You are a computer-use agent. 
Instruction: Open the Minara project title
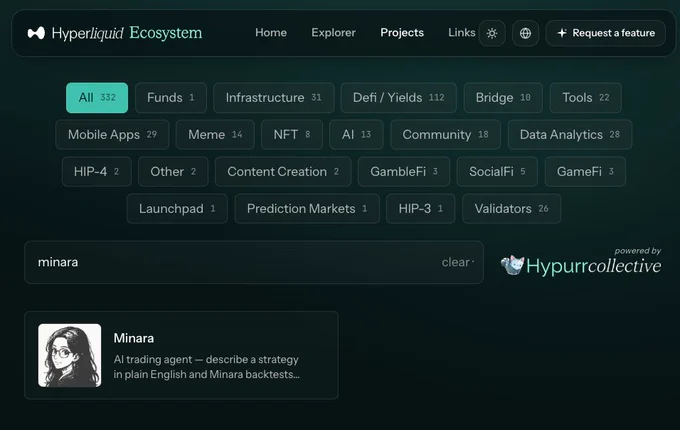(134, 338)
